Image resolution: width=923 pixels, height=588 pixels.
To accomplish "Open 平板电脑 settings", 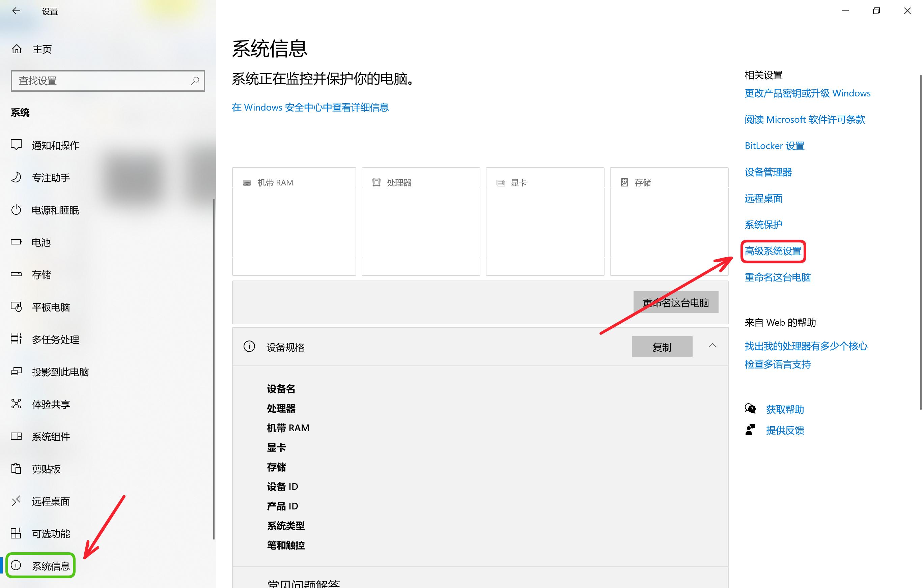I will click(51, 307).
